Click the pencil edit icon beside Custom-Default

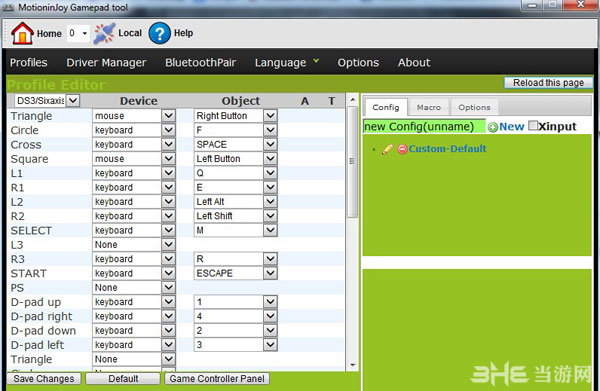click(x=387, y=149)
